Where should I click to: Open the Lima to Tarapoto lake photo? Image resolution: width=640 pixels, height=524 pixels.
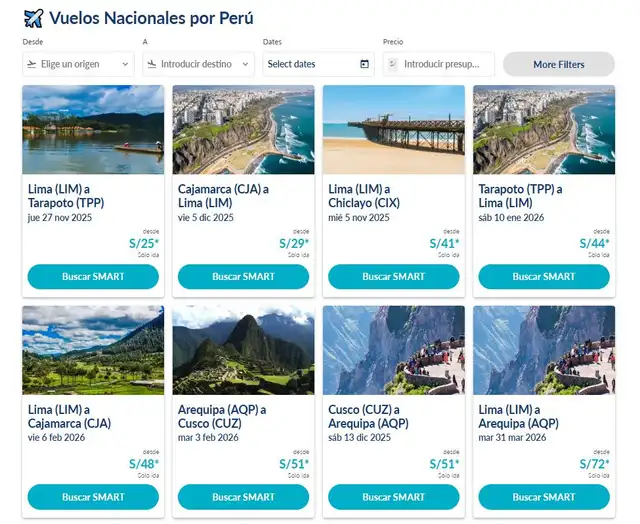[93, 130]
